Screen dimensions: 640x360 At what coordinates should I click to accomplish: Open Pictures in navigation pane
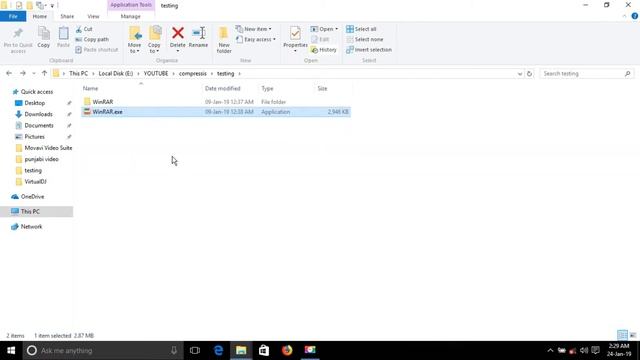point(34,137)
